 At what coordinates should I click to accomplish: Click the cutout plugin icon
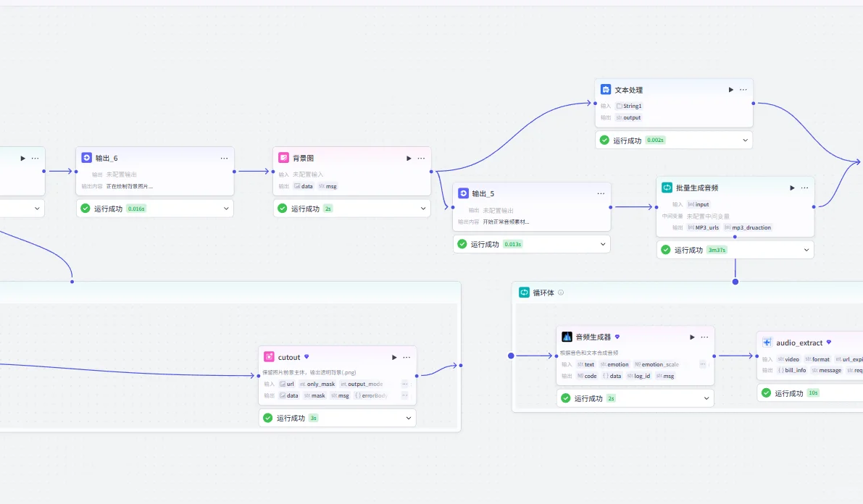click(x=269, y=357)
